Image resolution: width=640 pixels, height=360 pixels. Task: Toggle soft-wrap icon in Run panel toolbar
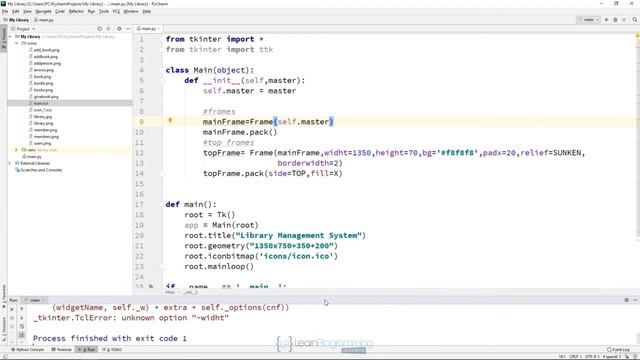[22, 327]
